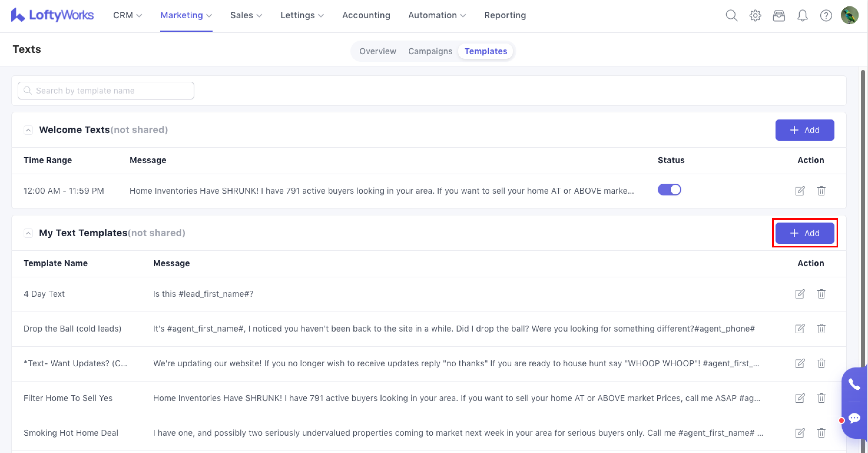Open settings gear icon
This screenshot has height=453, width=868.
tap(755, 15)
